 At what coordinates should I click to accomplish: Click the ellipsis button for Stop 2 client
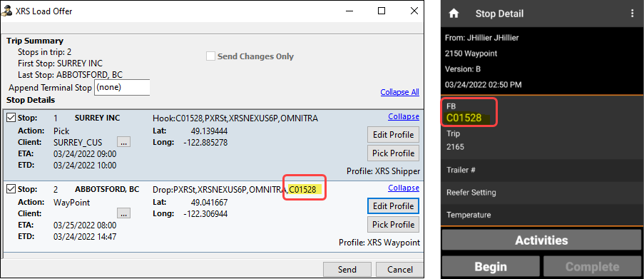123,213
